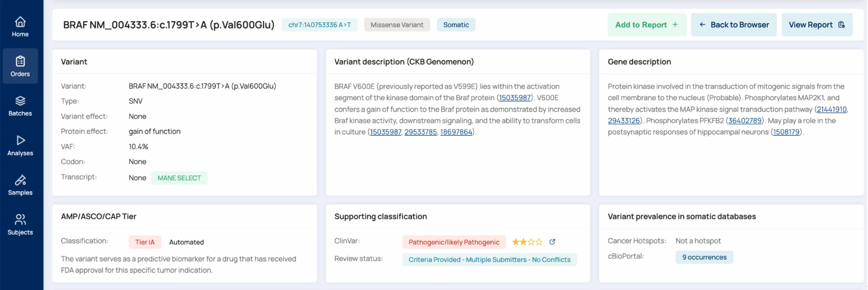Click the Tier IA classification badge
Viewport: 868px width, 290px height.
[145, 242]
